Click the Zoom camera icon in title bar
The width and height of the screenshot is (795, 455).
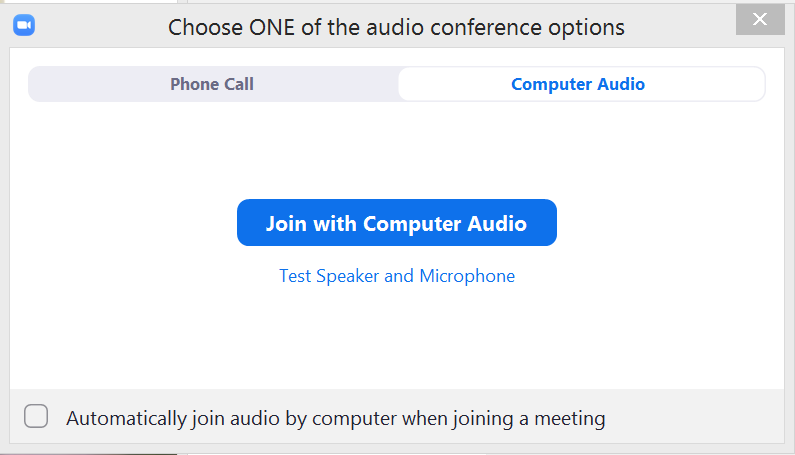pos(24,25)
